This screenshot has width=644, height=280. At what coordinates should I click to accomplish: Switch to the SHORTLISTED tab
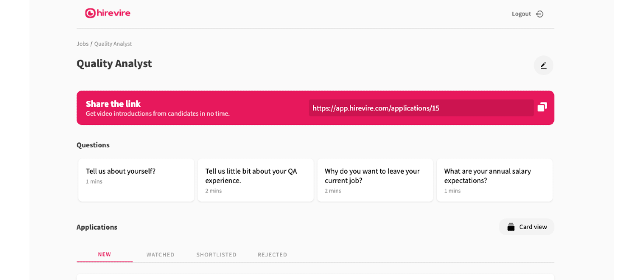[217, 255]
